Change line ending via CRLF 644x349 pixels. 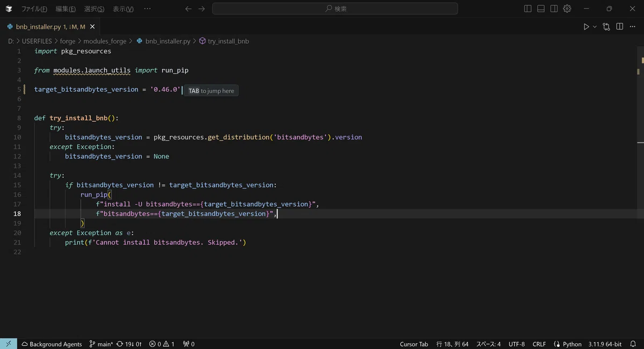tap(539, 344)
